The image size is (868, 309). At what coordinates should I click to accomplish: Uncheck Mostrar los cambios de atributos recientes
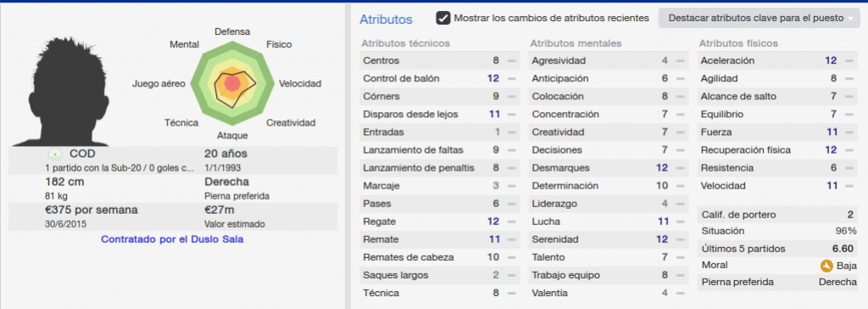(x=442, y=18)
